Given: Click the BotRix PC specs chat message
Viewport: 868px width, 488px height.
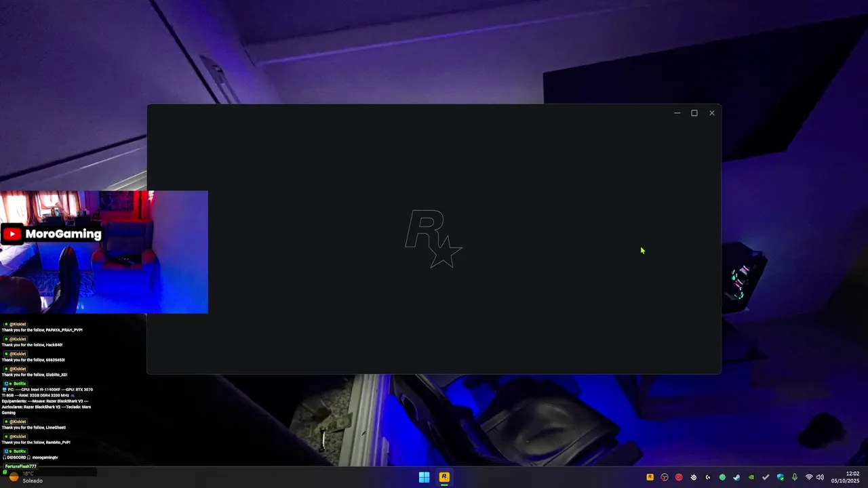Looking at the screenshot, I should point(47,401).
